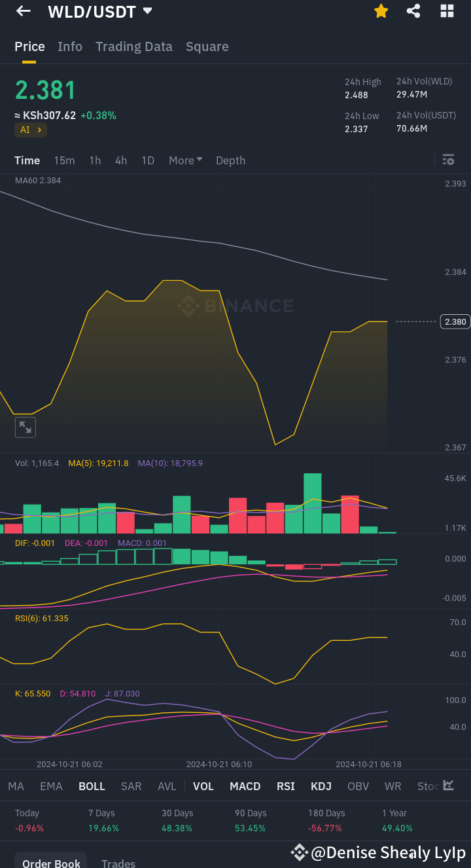Open chart settings icon
The image size is (471, 868).
pos(448,160)
